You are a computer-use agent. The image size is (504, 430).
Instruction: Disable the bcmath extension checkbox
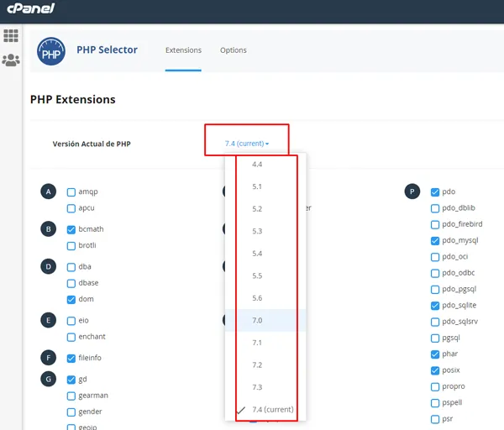[71, 230]
